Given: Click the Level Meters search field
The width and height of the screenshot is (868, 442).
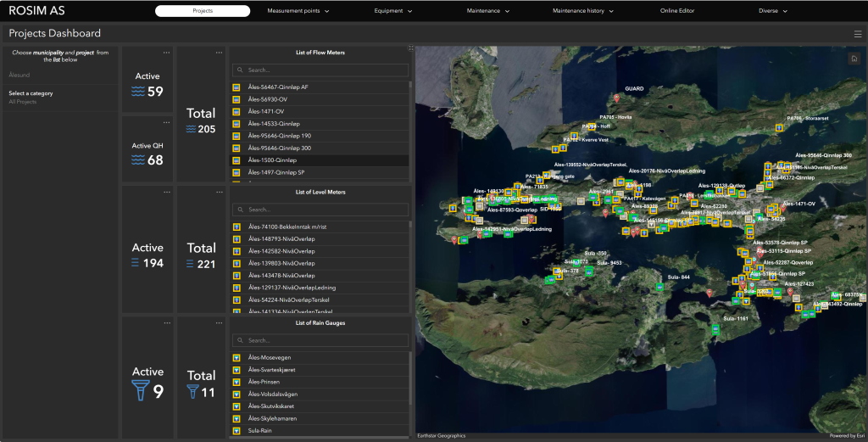Looking at the screenshot, I should (320, 209).
